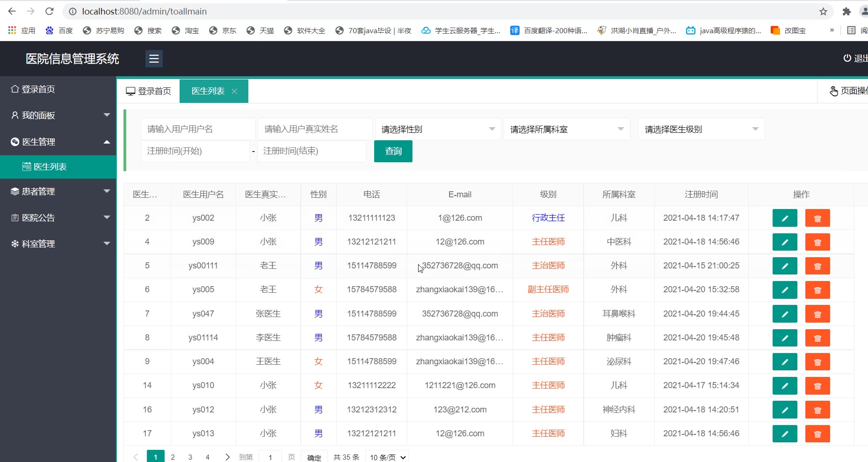Open the 请选择性别 dropdown
868x462 pixels.
438,129
